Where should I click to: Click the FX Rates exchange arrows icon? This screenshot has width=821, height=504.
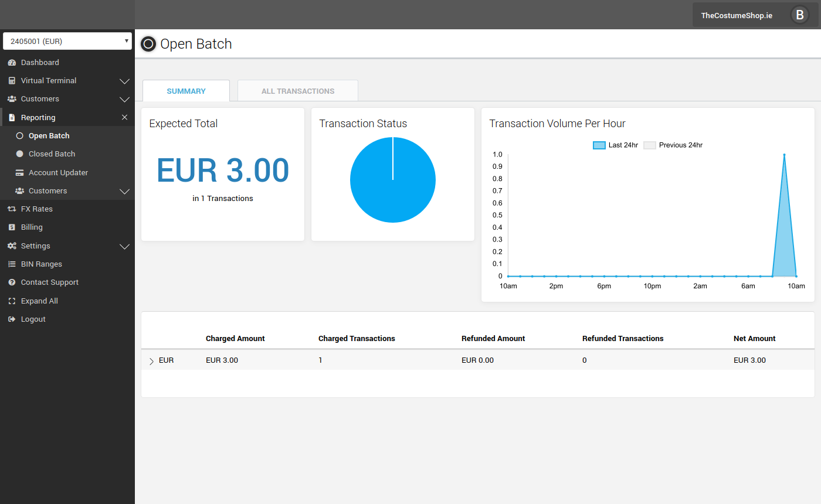12,209
